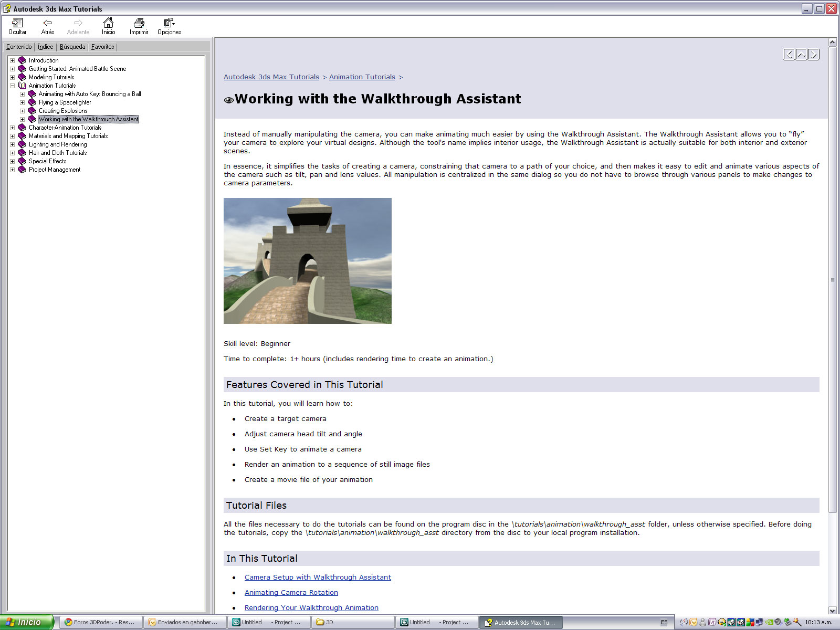Click the castle walkway render image
The width and height of the screenshot is (840, 630).
pos(308,261)
